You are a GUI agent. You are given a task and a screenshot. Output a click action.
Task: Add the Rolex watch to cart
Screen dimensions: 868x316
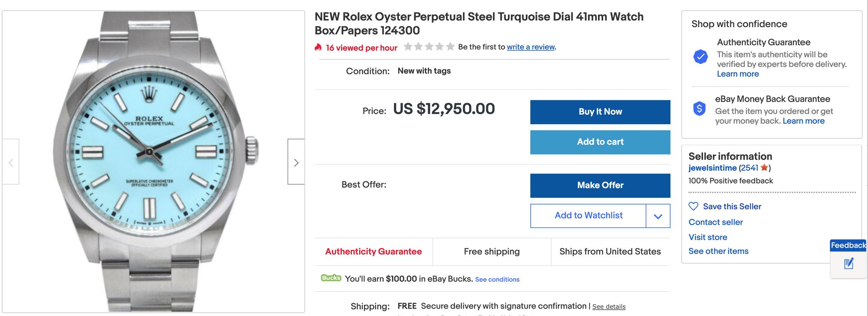[600, 142]
